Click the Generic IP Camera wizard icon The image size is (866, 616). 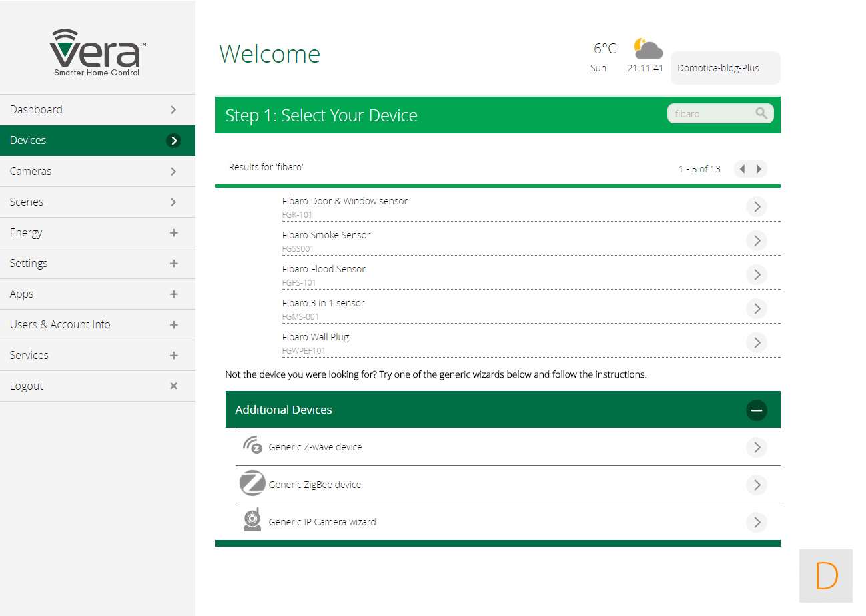(x=252, y=520)
